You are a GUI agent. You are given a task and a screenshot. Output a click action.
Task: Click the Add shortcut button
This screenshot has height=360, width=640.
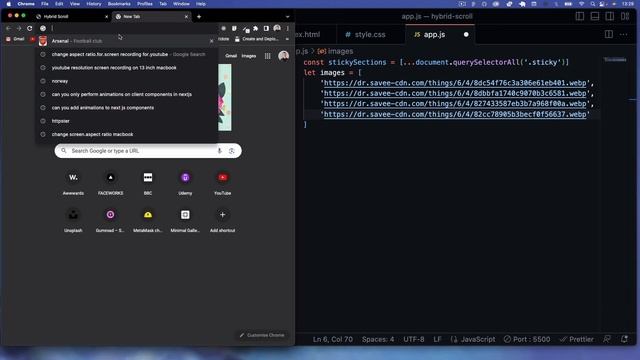click(222, 220)
